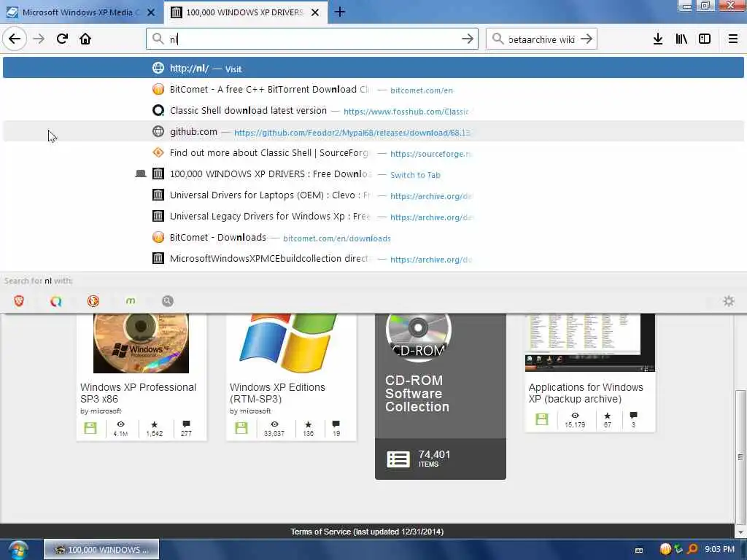The image size is (747, 560).
Task: Select Find out more about Classic Shell suggestion
Action: click(373, 153)
